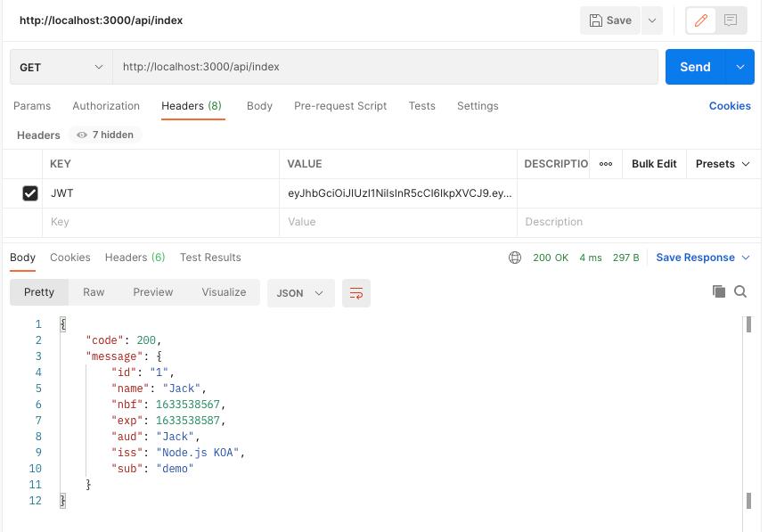Viewport: 768px width, 532px height.
Task: Open the comments icon
Action: 731,20
